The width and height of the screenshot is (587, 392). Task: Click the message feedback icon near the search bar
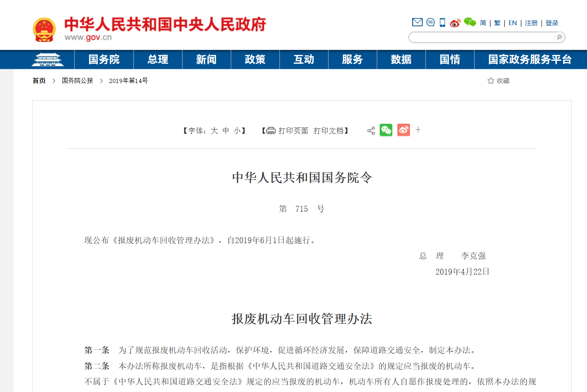click(430, 22)
